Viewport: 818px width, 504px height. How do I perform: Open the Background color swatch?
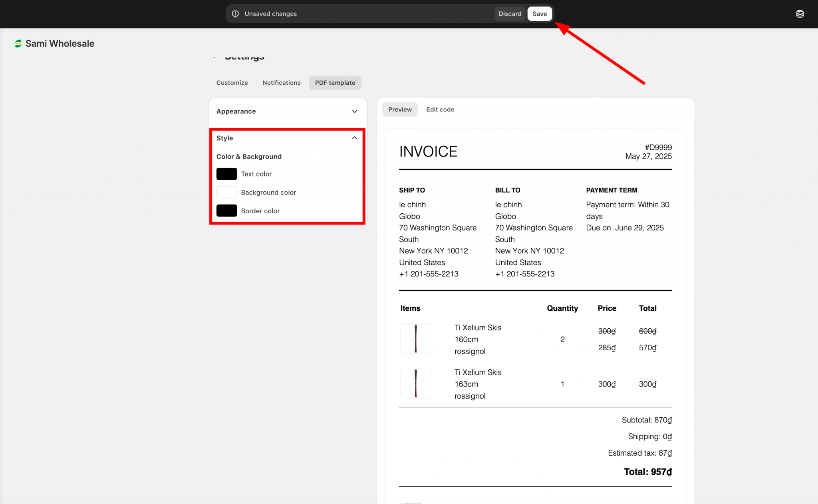click(x=226, y=192)
